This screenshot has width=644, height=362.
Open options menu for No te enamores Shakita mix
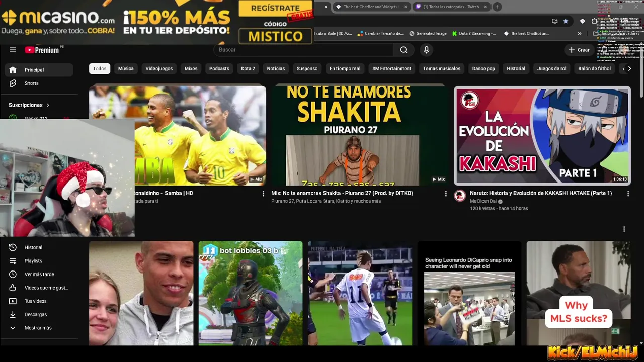(x=445, y=193)
